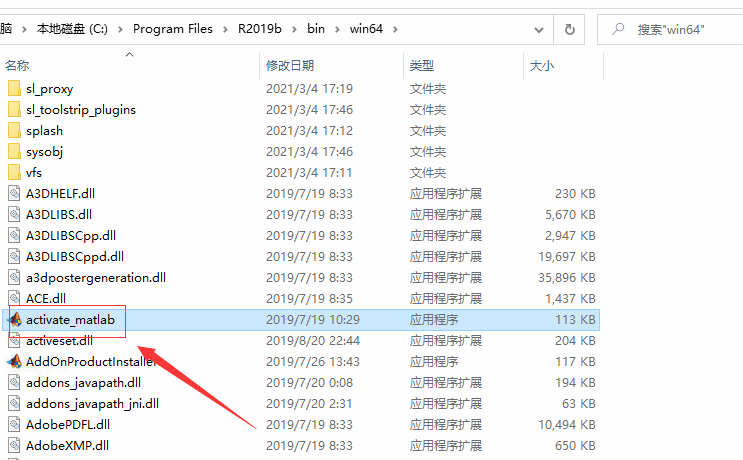Click the 10,494 KB size value
Screen dimensions: 743x460
(566, 424)
